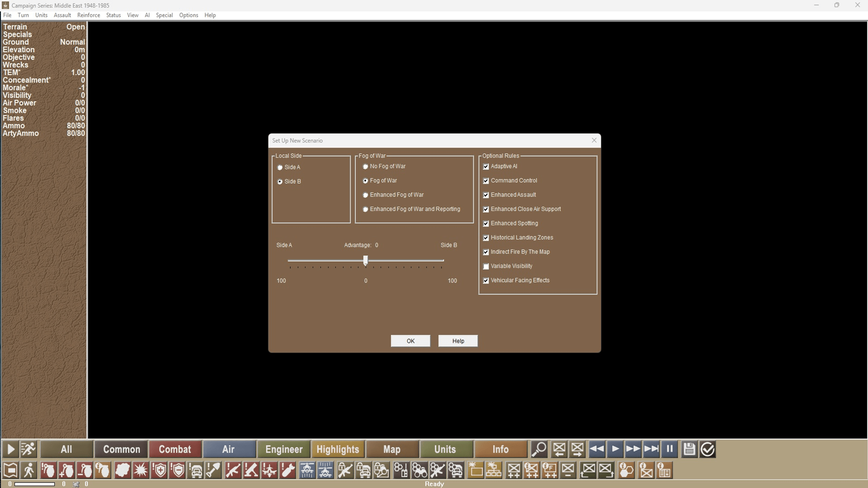Click the checkmark circle icon
This screenshot has width=868, height=488.
coord(708,450)
